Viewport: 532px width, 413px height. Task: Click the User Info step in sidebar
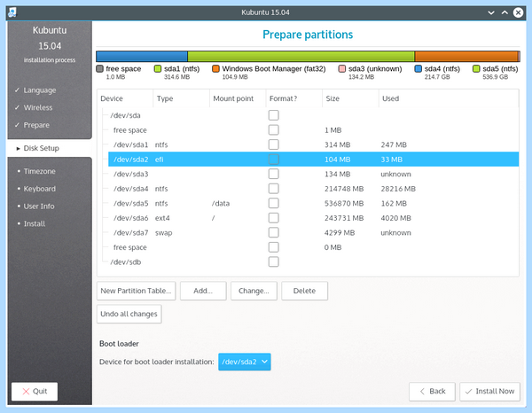tap(39, 206)
